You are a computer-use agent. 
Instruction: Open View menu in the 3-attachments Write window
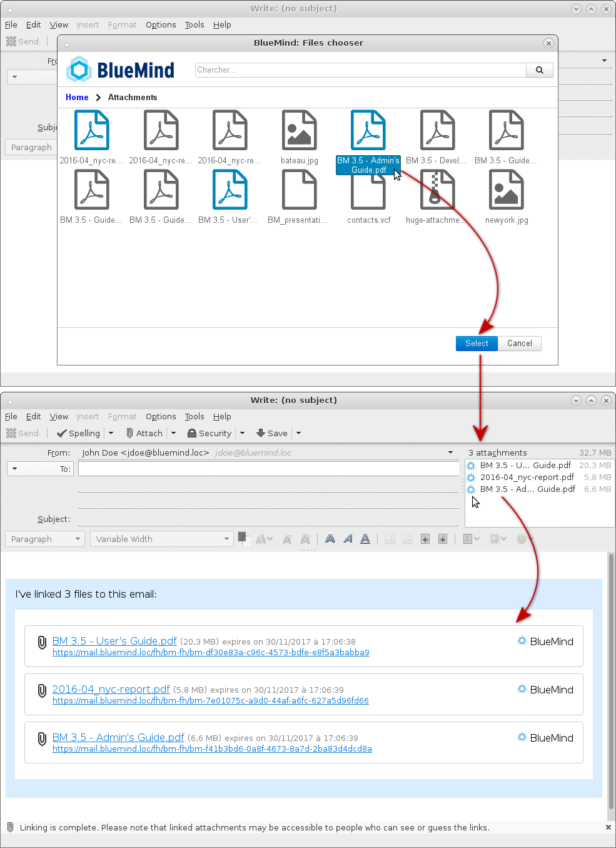[x=59, y=416]
